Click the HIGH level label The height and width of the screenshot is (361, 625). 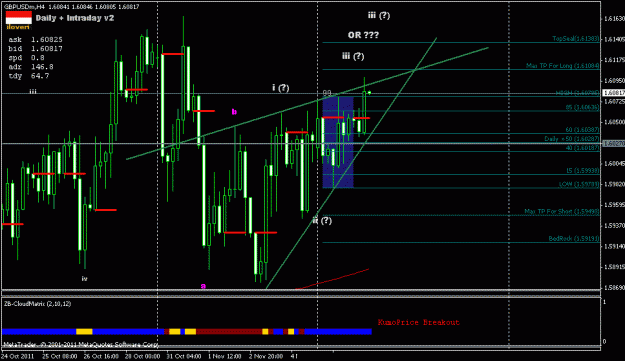(x=578, y=93)
